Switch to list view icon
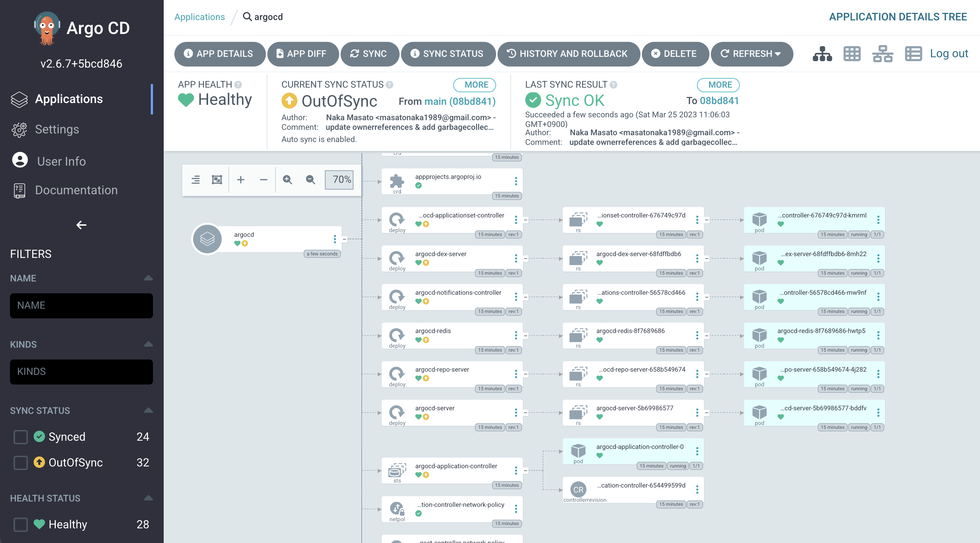Viewport: 980px width, 543px height. [913, 54]
